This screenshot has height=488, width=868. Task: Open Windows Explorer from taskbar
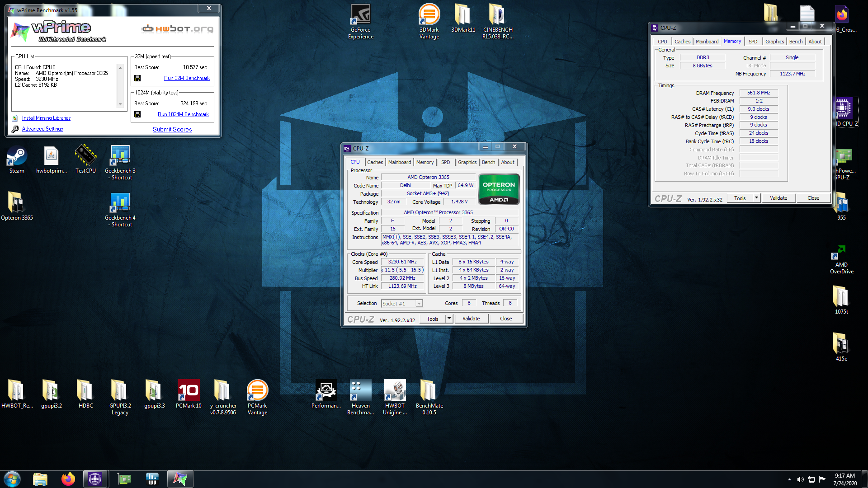(x=40, y=479)
